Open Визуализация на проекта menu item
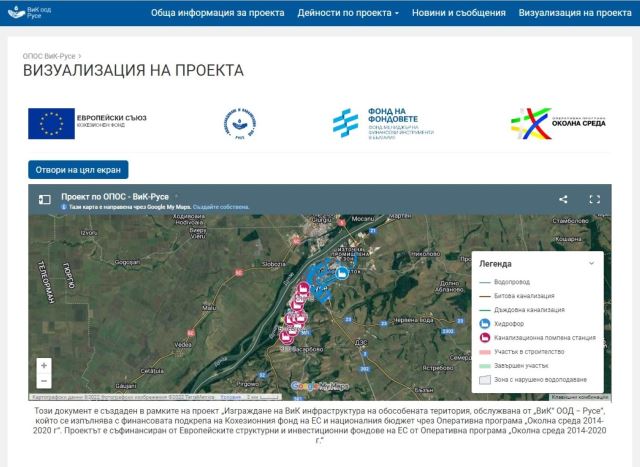The image size is (640, 467). 575,13
